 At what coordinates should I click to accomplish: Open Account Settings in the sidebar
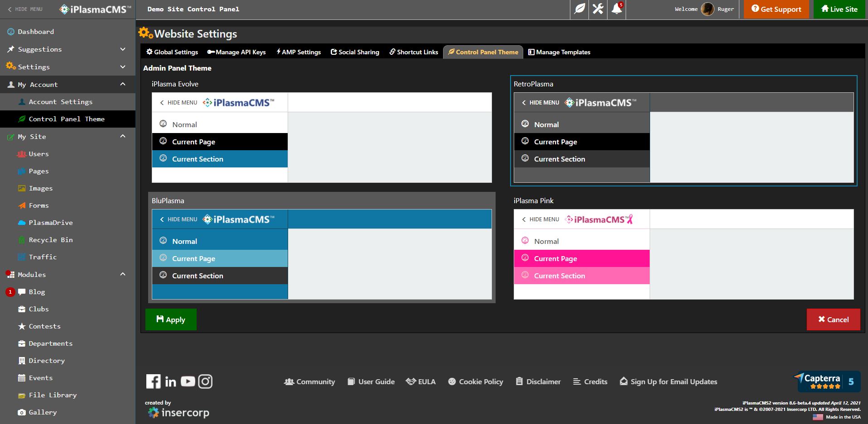(68, 102)
